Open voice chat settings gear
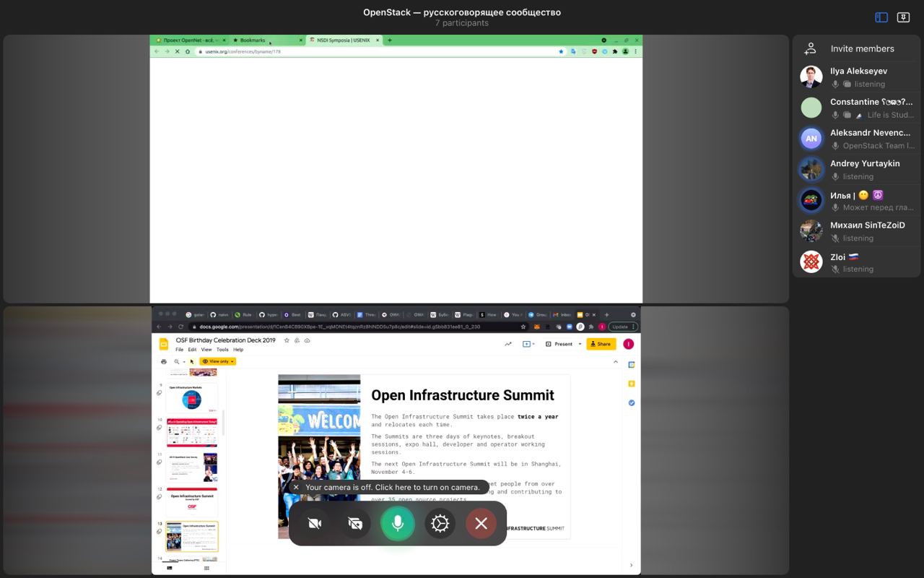 [440, 523]
